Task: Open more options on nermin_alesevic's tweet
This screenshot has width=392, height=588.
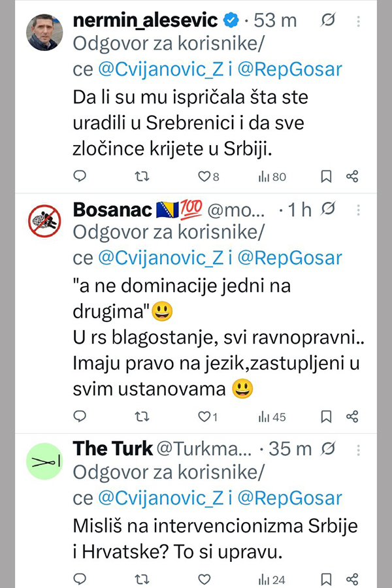Action: 359,22
